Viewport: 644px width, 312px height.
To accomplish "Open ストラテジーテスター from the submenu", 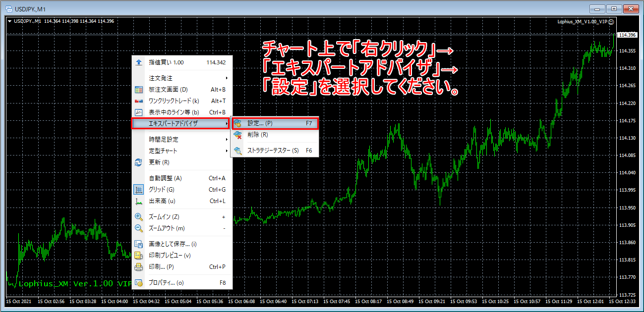I will (273, 151).
